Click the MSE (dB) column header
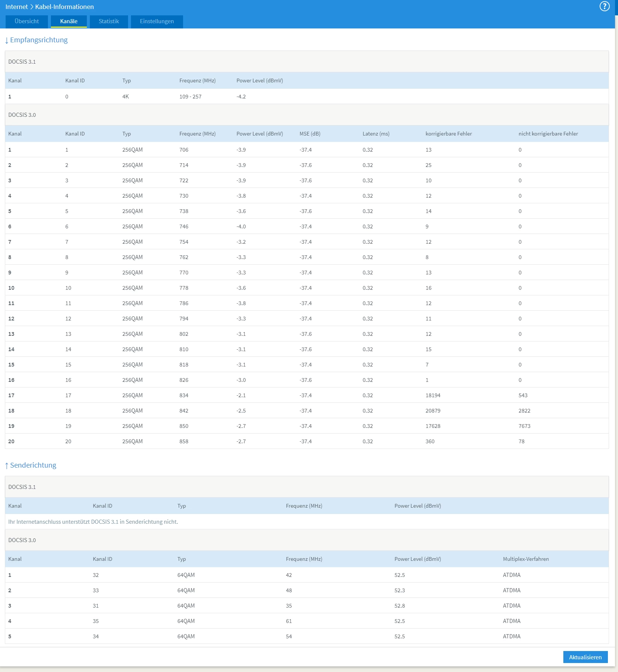 (x=310, y=134)
